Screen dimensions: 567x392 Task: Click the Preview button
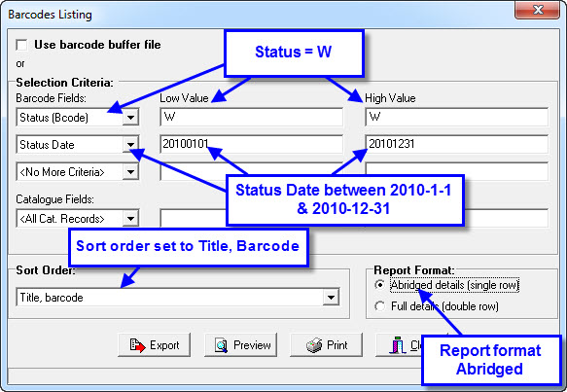coord(240,345)
